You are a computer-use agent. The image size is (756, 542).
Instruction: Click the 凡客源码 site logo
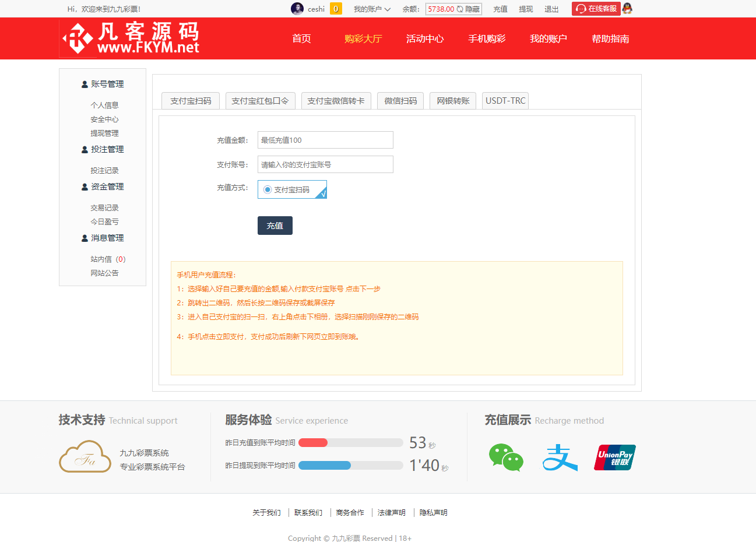[x=129, y=38]
